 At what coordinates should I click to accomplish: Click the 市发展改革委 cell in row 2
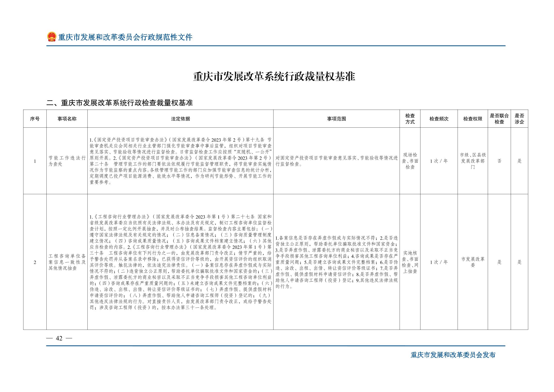click(x=473, y=262)
